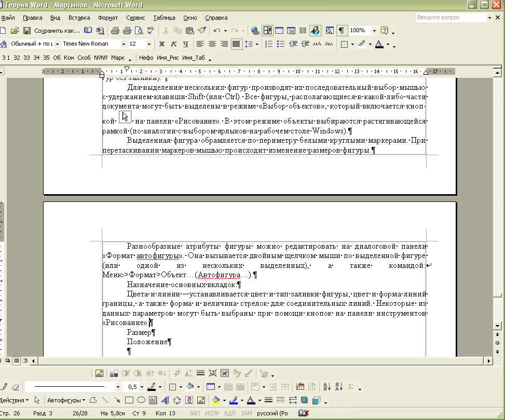
Task: Click the vertical scrollbar down arrow
Action: 497,326
